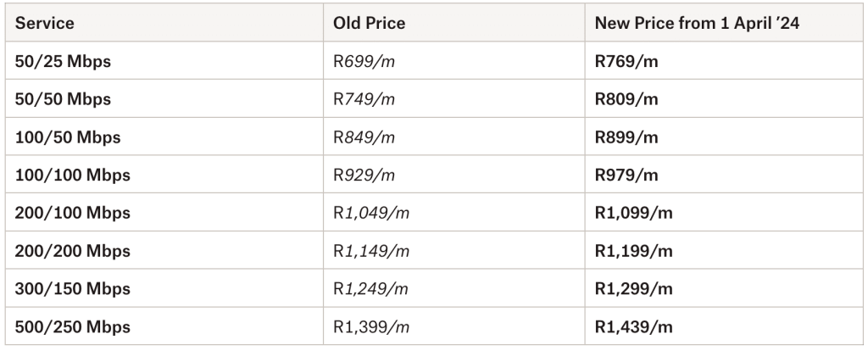Click the old price R699/m
The image size is (868, 351).
point(364,61)
